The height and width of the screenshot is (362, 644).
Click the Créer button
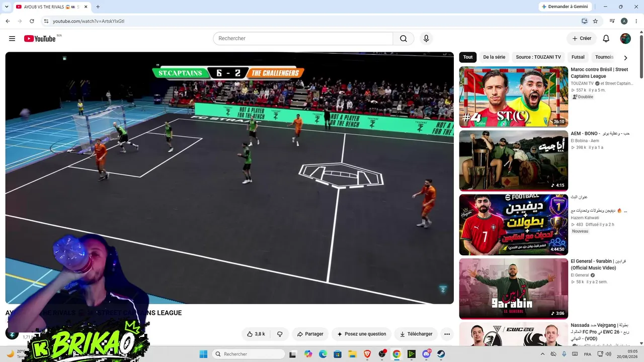(581, 39)
